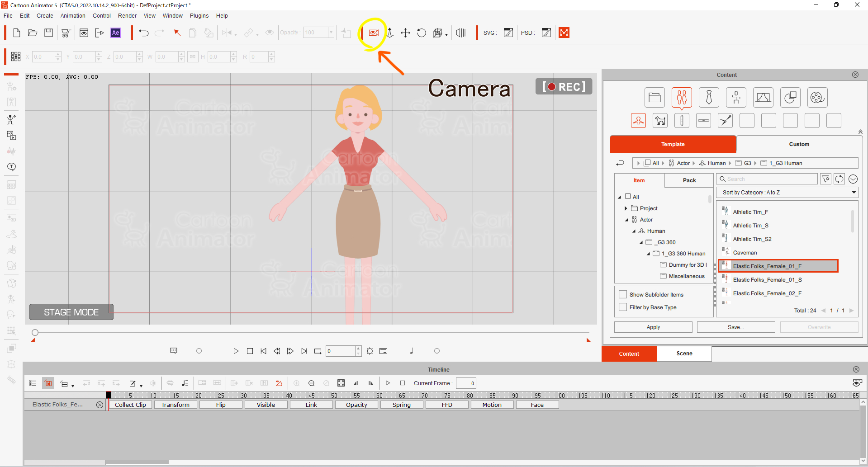Adjust the subtitle speed slider knob
The image size is (868, 467).
coord(199,351)
